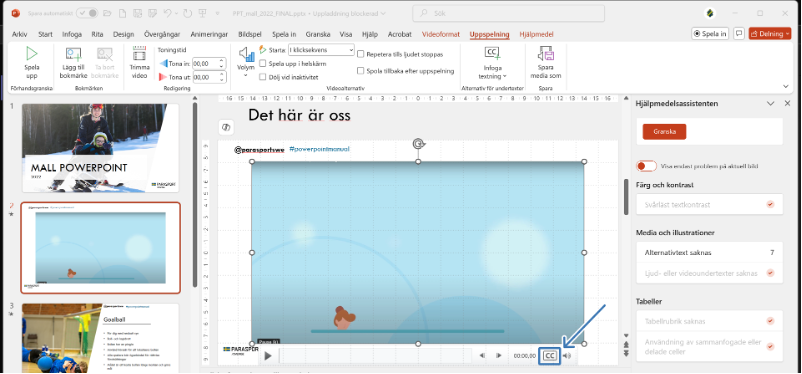802x374 pixels.
Task: Click the next slide double arrow icon
Action: (627, 353)
